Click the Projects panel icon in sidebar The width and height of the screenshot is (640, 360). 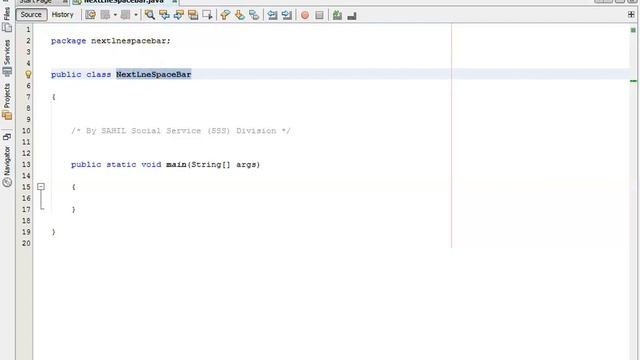pos(7,116)
